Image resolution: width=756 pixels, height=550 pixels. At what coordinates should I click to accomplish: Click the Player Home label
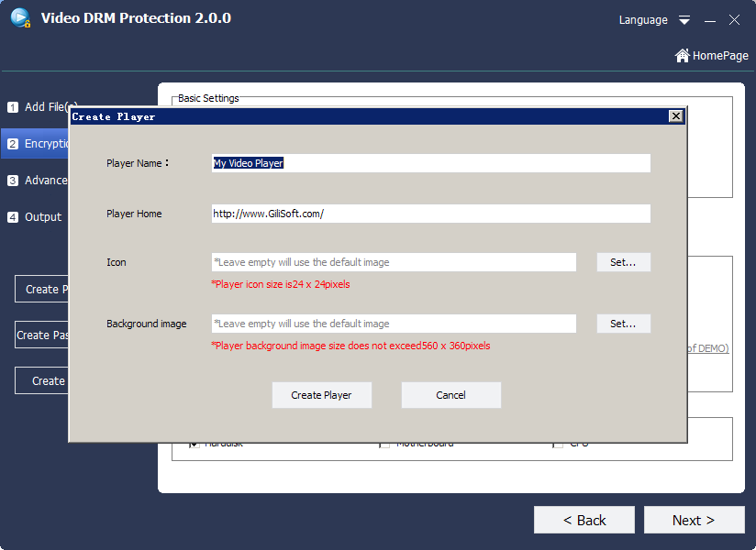pyautogui.click(x=134, y=214)
